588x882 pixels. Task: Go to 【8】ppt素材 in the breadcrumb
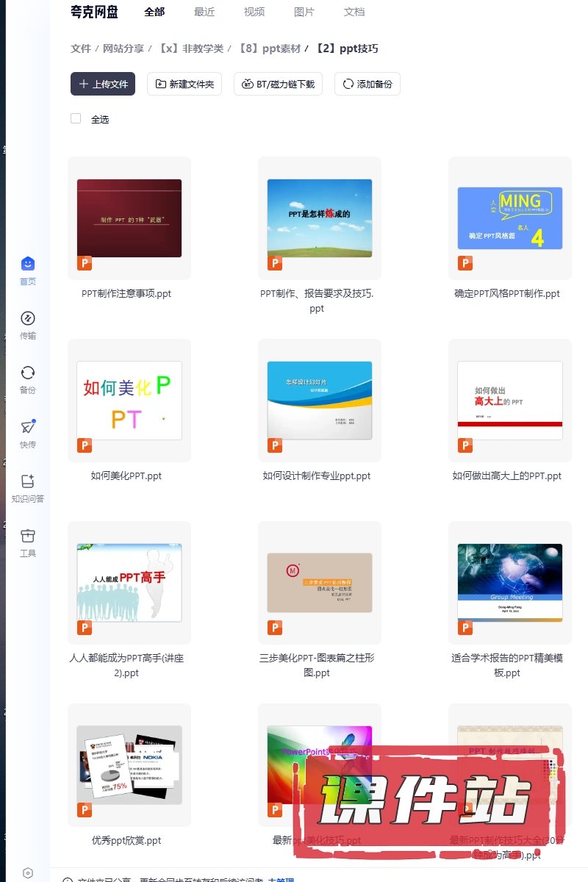(269, 49)
